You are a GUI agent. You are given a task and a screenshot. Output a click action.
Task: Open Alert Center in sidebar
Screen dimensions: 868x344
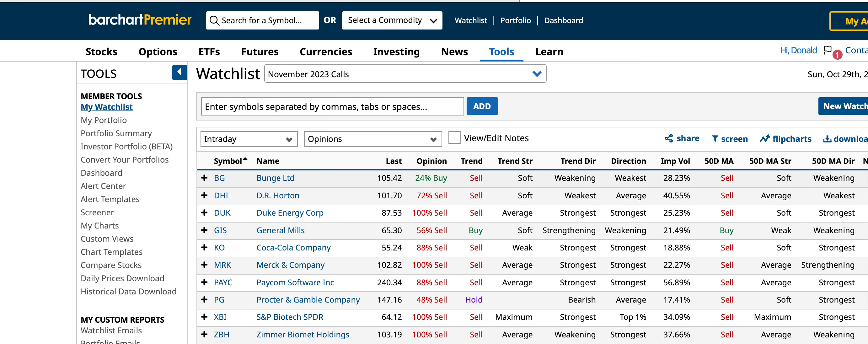click(103, 186)
